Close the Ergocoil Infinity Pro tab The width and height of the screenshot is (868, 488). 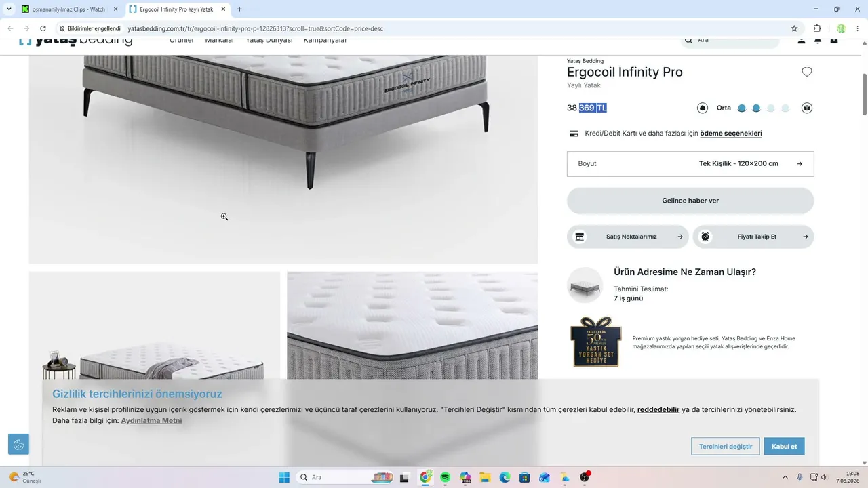coord(223,9)
